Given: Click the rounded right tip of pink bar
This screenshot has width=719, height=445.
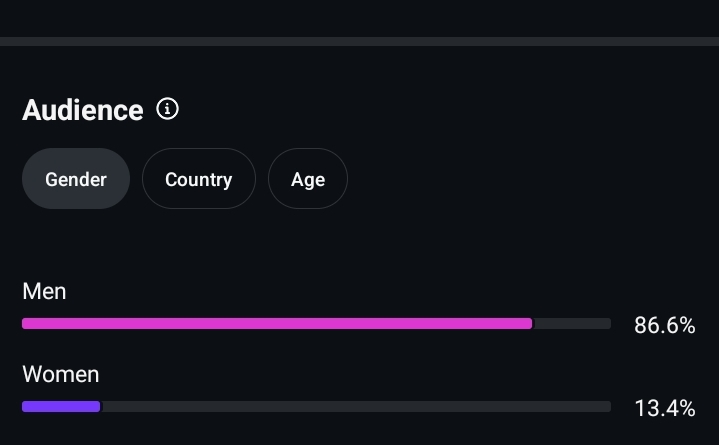Looking at the screenshot, I should coord(530,324).
